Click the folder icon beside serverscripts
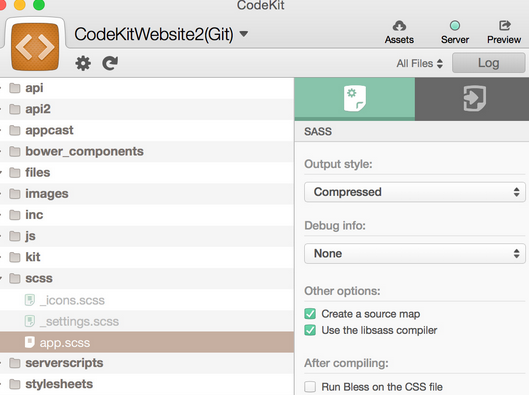The height and width of the screenshot is (395, 529). 15,363
